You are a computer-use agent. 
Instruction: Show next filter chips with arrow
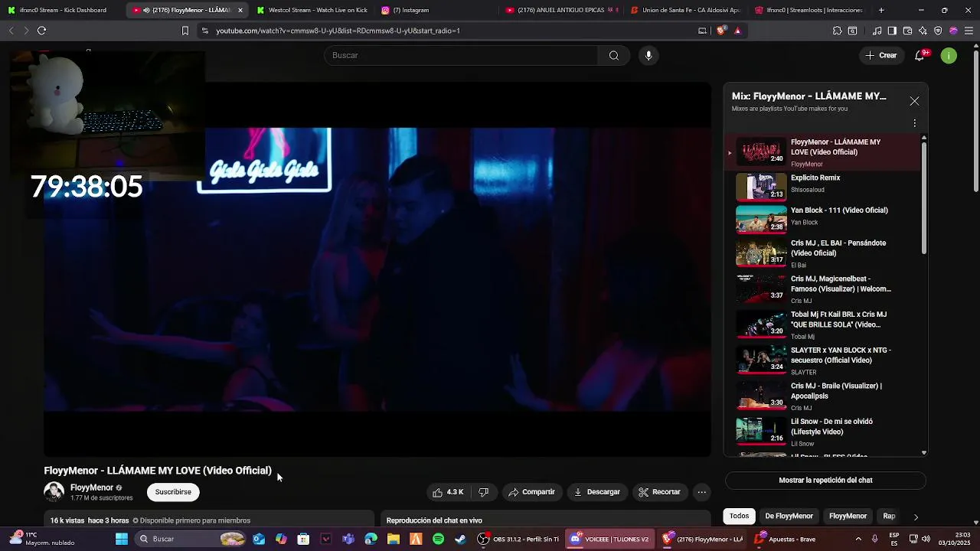pos(916,517)
